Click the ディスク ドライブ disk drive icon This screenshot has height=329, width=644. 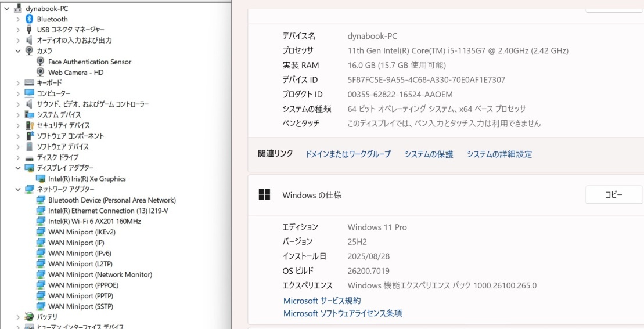[30, 157]
